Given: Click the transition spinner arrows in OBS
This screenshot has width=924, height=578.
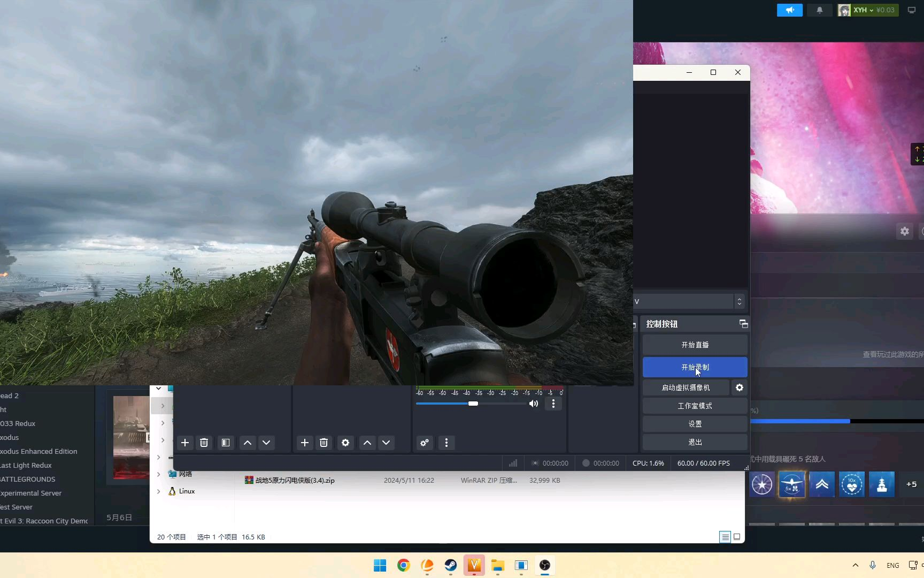Looking at the screenshot, I should pyautogui.click(x=740, y=301).
